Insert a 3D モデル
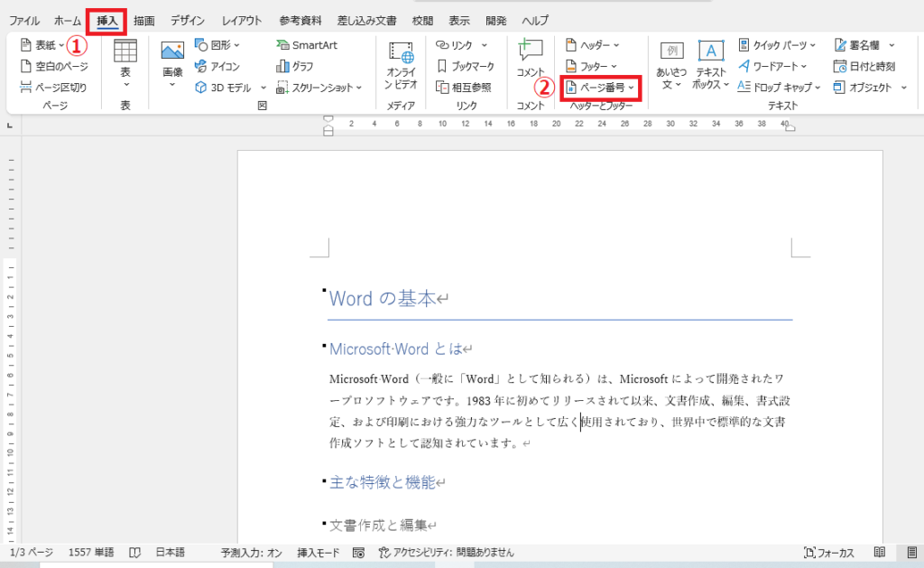 (224, 88)
